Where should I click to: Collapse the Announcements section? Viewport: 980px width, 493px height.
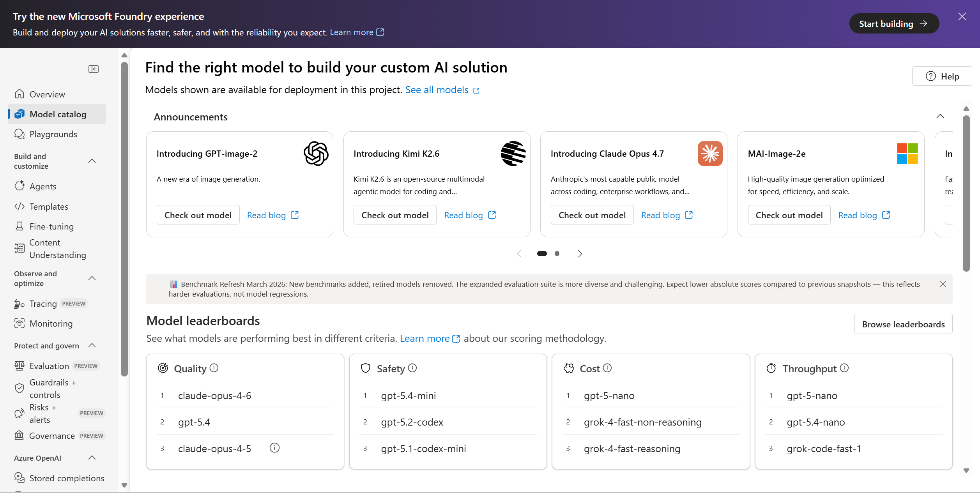[x=940, y=117]
